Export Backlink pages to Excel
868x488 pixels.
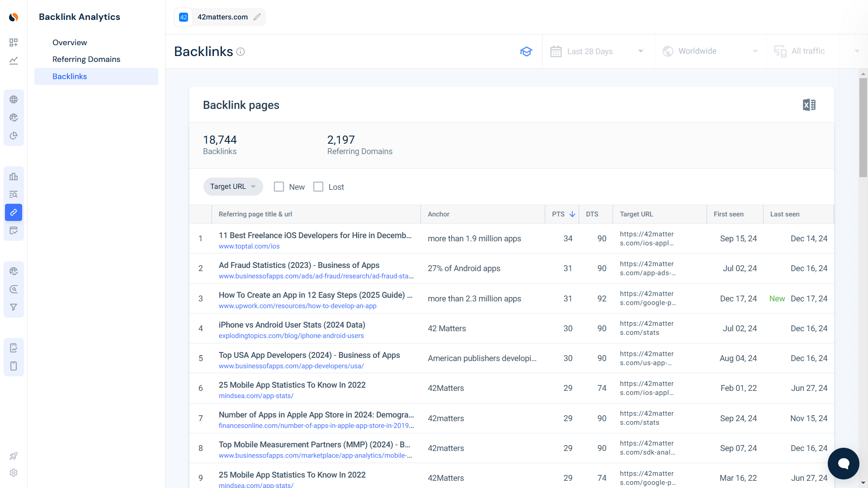point(809,104)
